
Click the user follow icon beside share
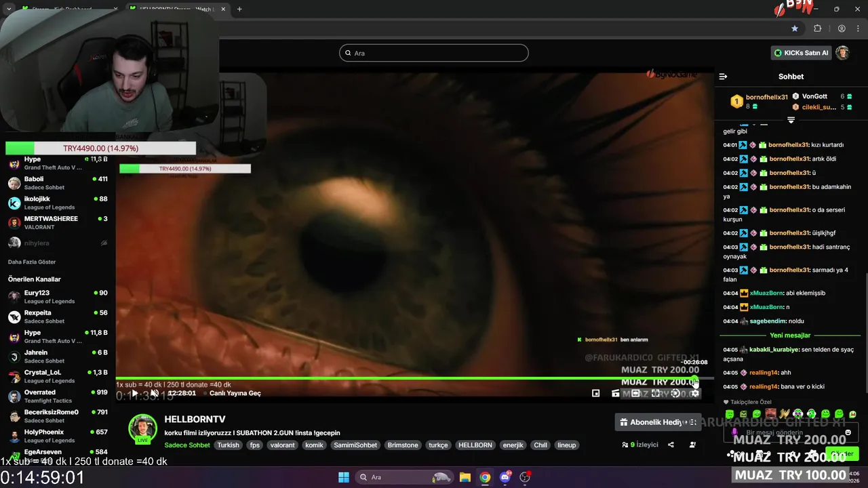point(692,445)
